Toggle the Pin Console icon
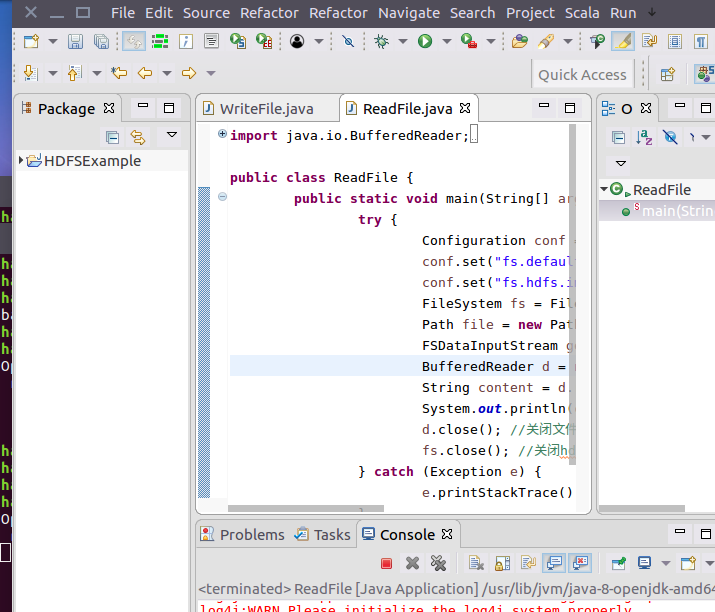Viewport: 715px width, 612px height. tap(619, 563)
